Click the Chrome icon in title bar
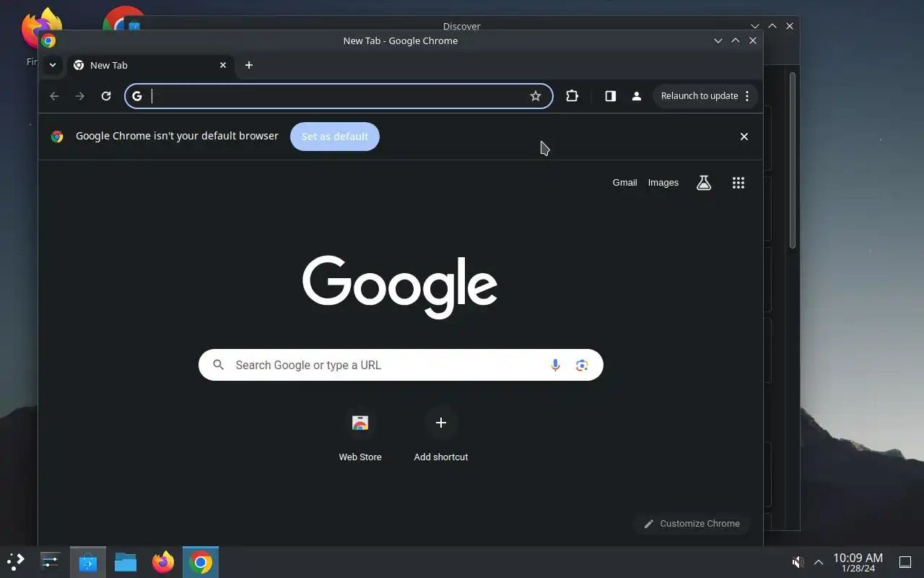This screenshot has width=924, height=578. (x=49, y=41)
